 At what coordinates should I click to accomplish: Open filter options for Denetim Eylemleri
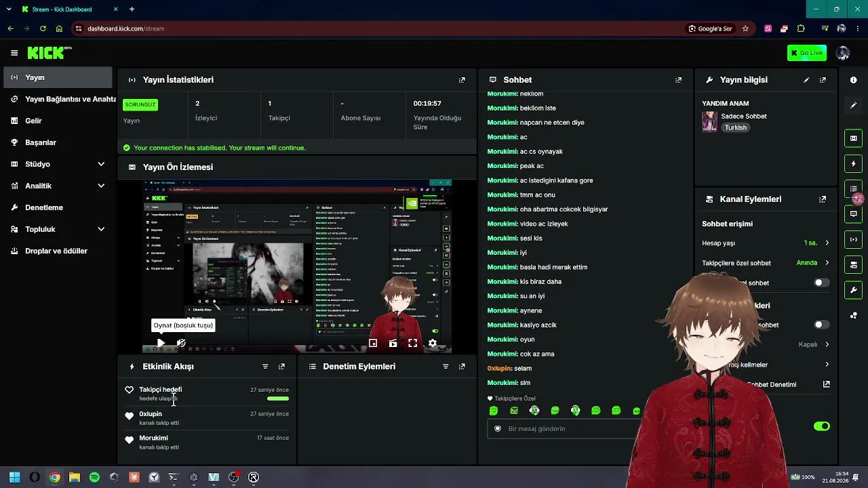point(446,367)
